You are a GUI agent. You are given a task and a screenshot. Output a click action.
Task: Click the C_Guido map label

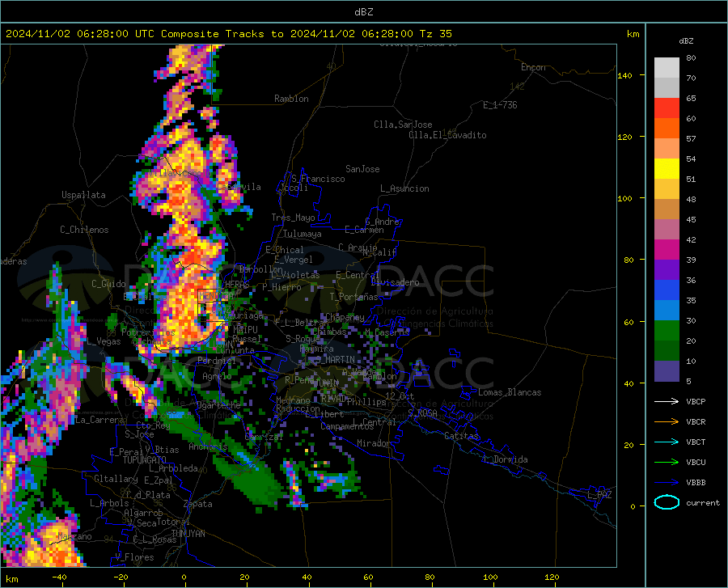pos(108,284)
